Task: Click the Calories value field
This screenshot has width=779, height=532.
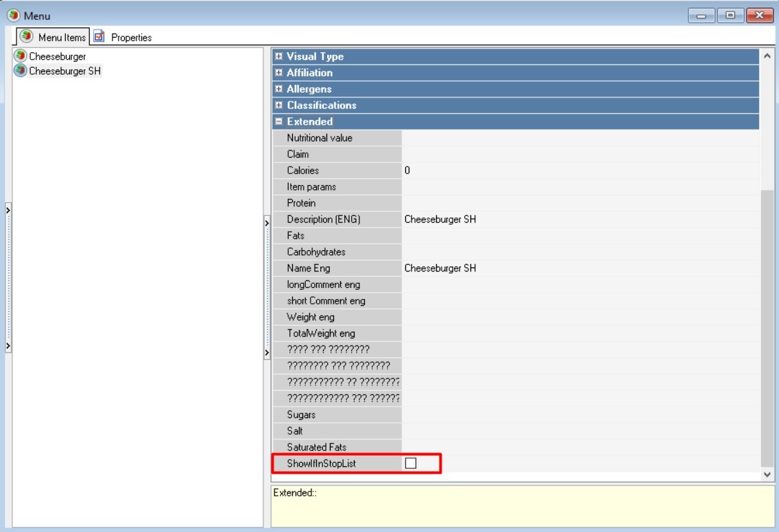Action: [x=579, y=171]
